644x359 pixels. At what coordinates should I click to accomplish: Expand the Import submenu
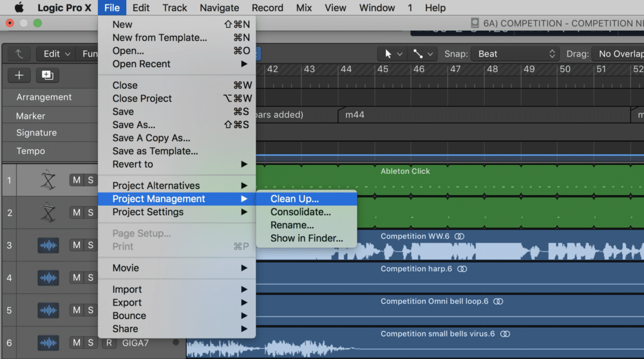[x=176, y=290]
